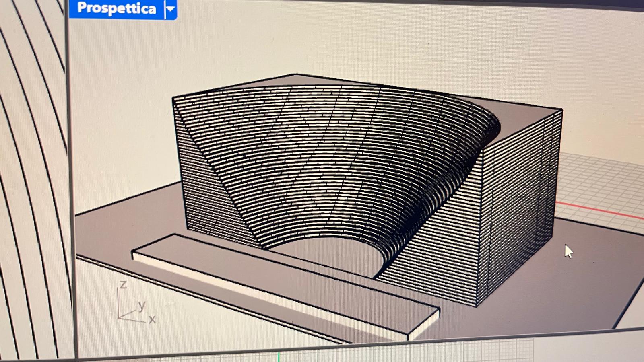Click the X axis label
The image size is (644, 362).
152,320
